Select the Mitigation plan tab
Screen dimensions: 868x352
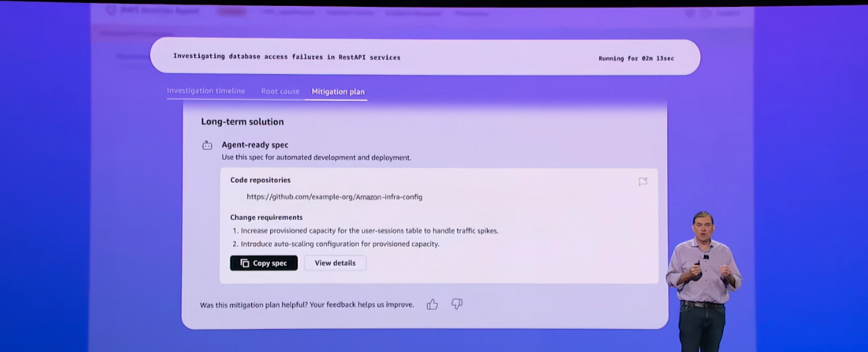click(338, 92)
